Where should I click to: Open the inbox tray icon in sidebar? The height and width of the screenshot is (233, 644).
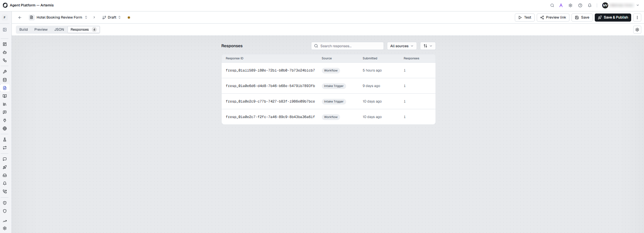pos(5,175)
